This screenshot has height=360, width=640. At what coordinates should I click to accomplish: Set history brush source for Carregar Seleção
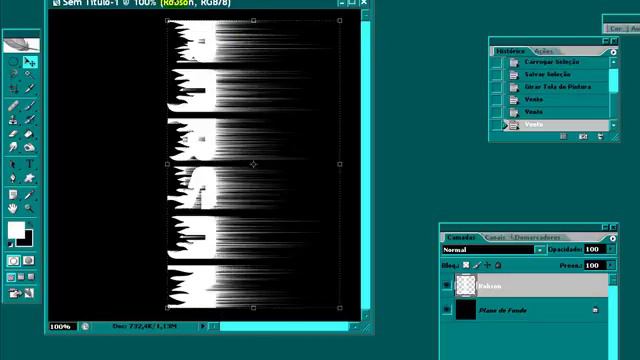(x=496, y=62)
